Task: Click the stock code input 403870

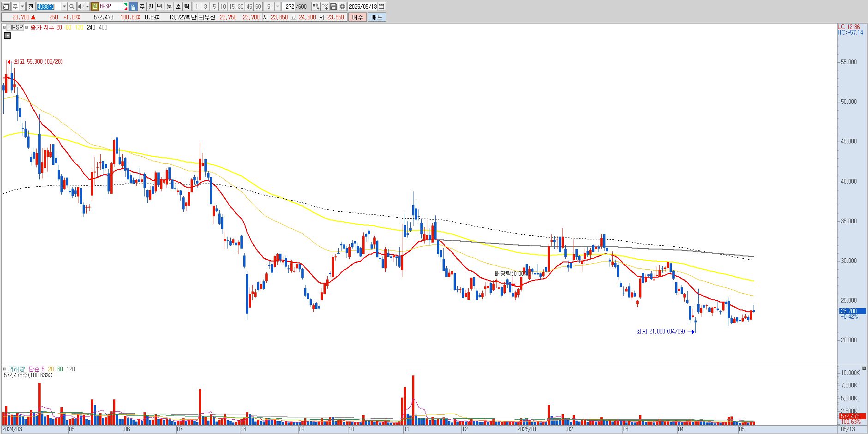Action: tap(48, 6)
